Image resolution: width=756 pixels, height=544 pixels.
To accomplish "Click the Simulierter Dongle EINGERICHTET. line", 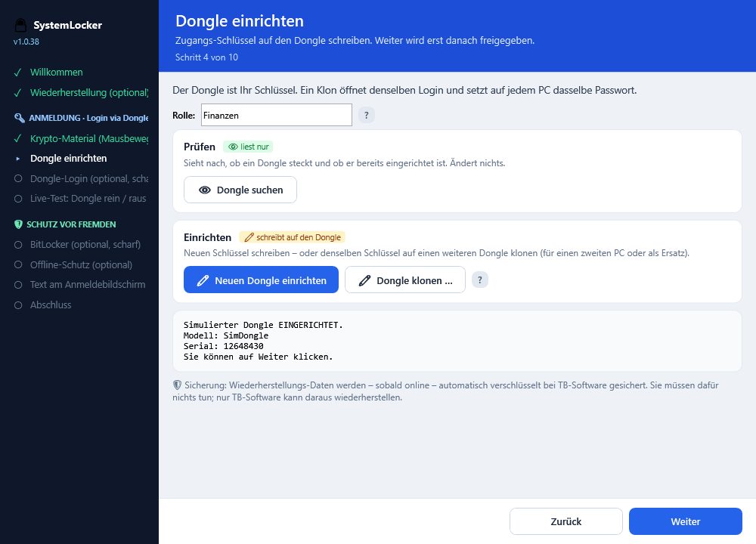I will coord(263,325).
